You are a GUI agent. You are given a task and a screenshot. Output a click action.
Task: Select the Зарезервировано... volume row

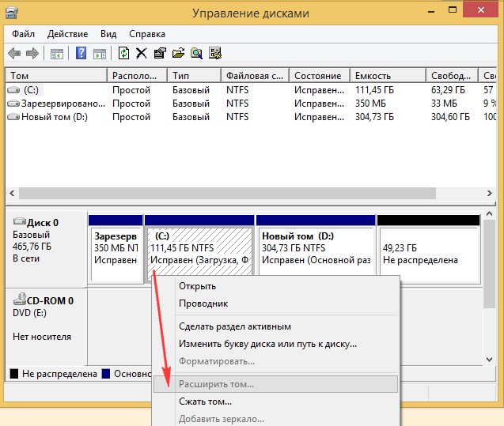252,104
